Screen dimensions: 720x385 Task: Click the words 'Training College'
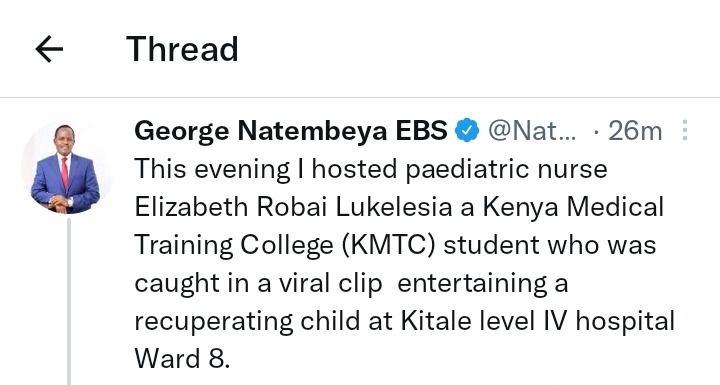coord(234,245)
